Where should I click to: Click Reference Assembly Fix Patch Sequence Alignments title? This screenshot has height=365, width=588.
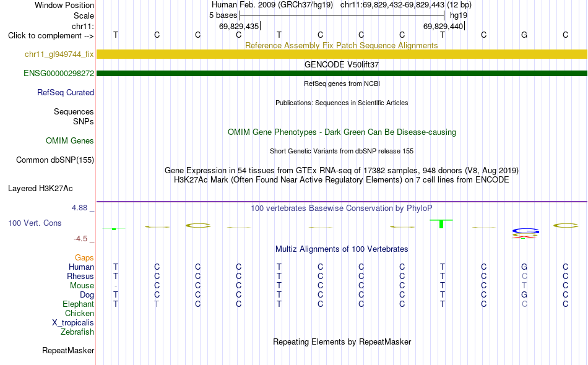(x=341, y=45)
